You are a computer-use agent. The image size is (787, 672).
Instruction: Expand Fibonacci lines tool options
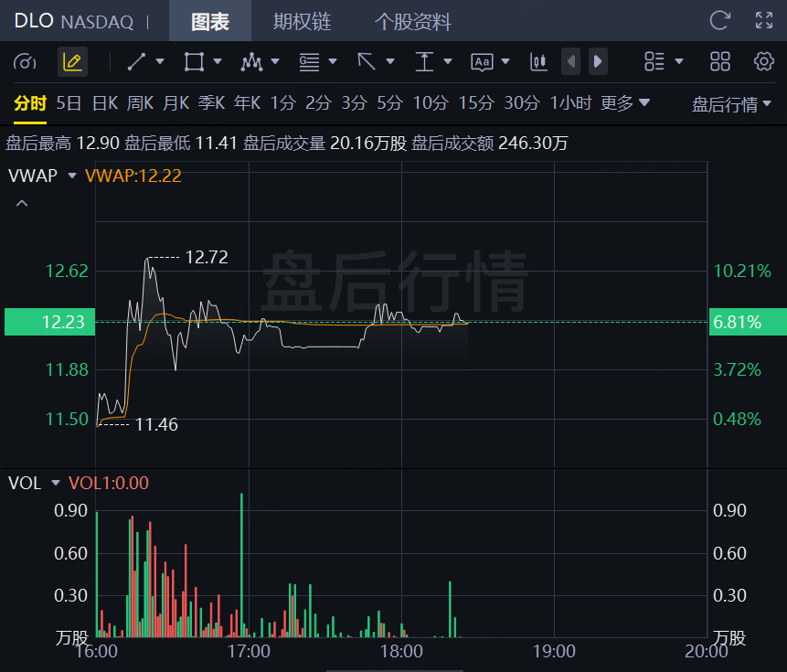(333, 62)
